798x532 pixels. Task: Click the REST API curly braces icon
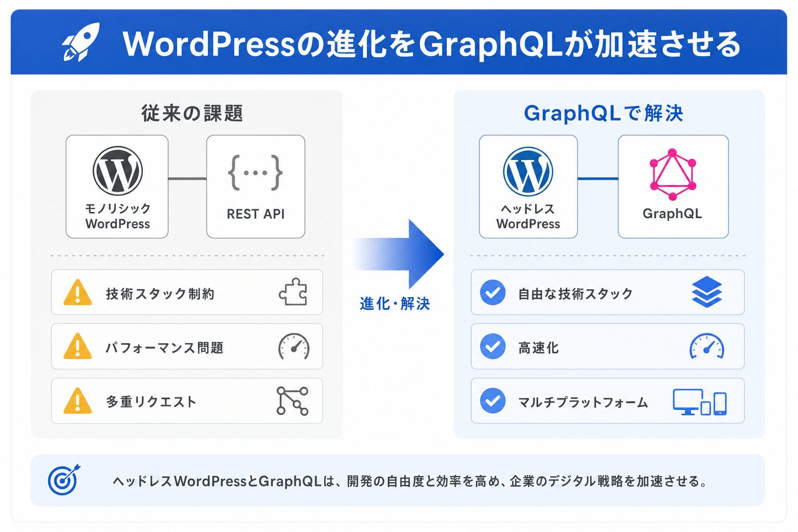[256, 172]
